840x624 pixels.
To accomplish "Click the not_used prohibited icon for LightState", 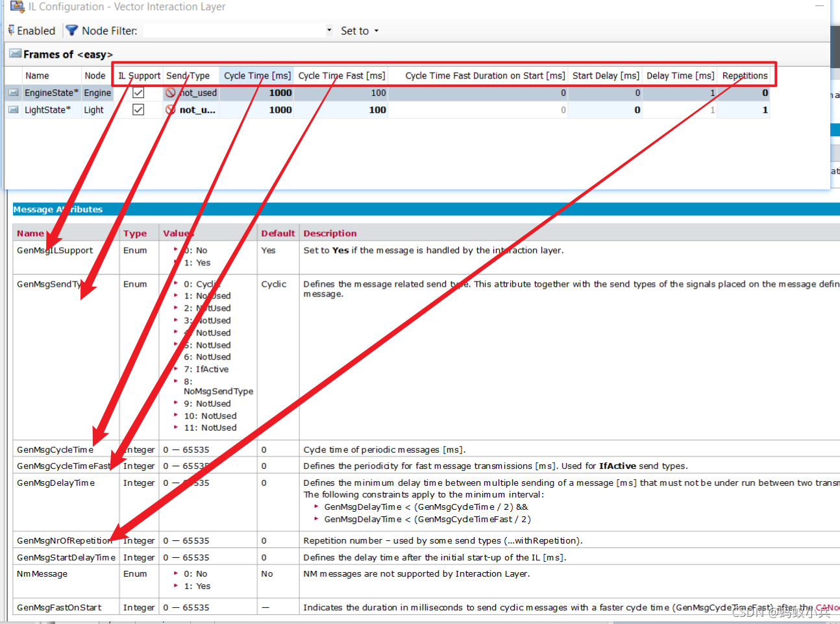I will [170, 110].
